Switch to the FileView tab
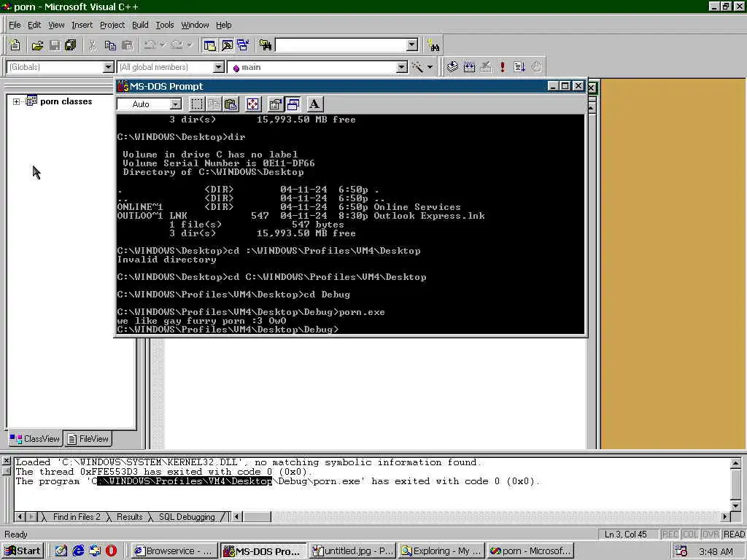Image resolution: width=747 pixels, height=560 pixels. [x=88, y=438]
